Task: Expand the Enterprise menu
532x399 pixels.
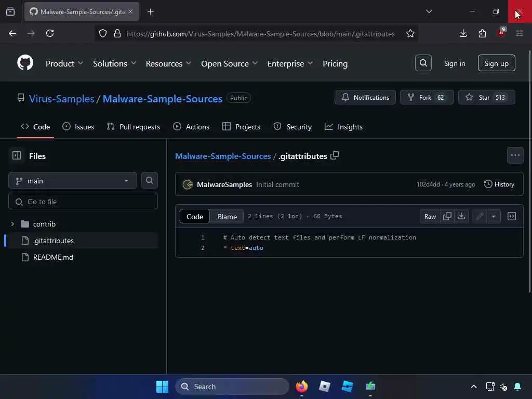Action: click(x=290, y=63)
